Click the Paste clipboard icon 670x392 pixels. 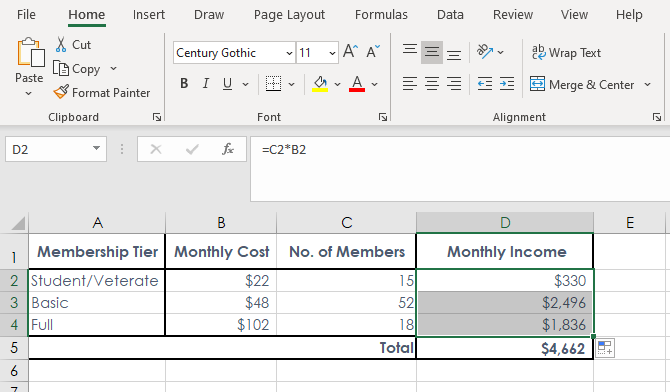[x=30, y=52]
